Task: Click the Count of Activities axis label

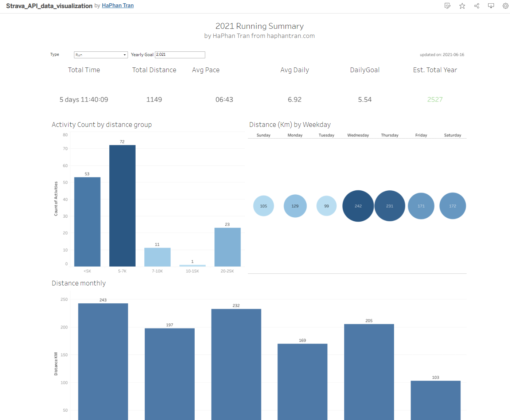Action: (x=56, y=199)
